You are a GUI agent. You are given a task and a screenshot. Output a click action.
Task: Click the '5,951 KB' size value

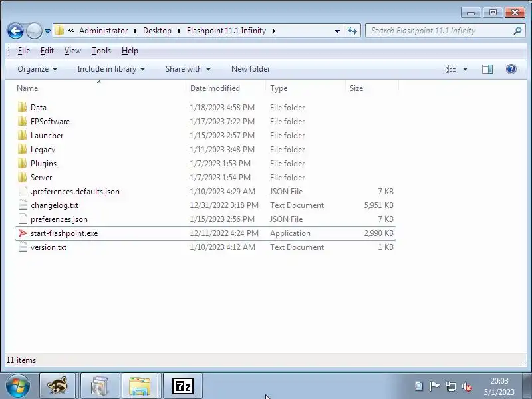tap(378, 205)
